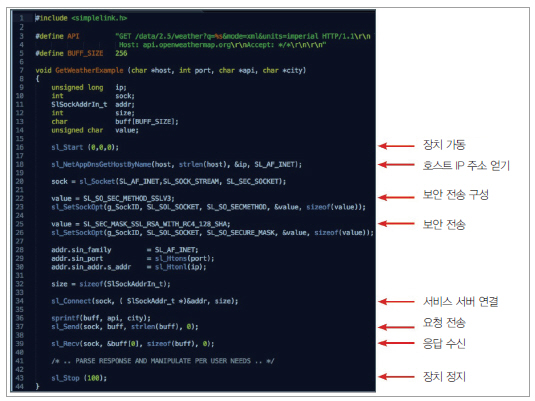Select the 서비스 서버 연결 annotation label

click(461, 301)
